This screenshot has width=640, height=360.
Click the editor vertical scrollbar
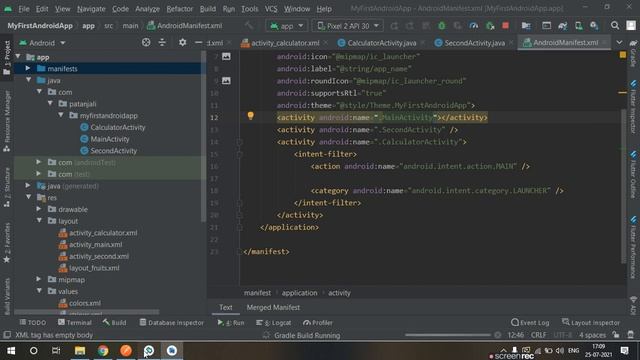[623, 186]
